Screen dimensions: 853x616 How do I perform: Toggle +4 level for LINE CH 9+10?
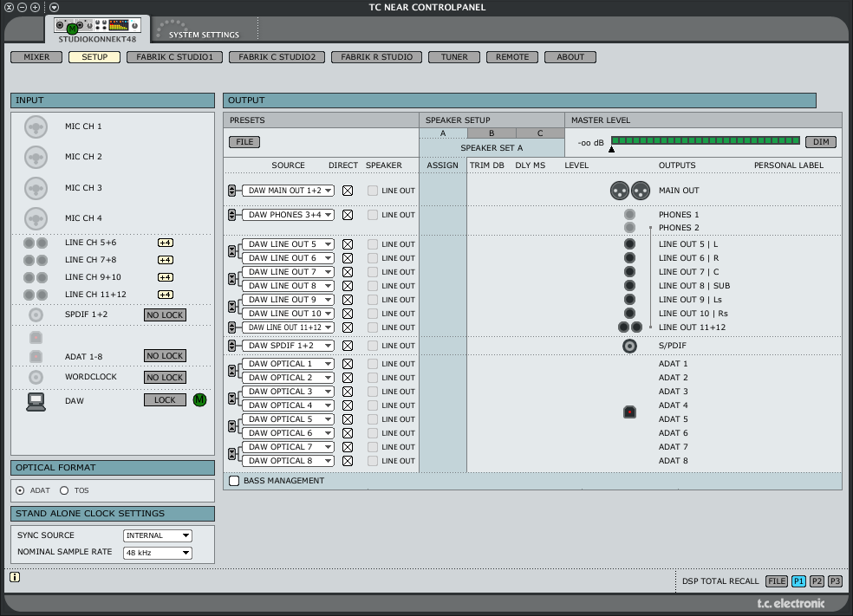click(166, 278)
